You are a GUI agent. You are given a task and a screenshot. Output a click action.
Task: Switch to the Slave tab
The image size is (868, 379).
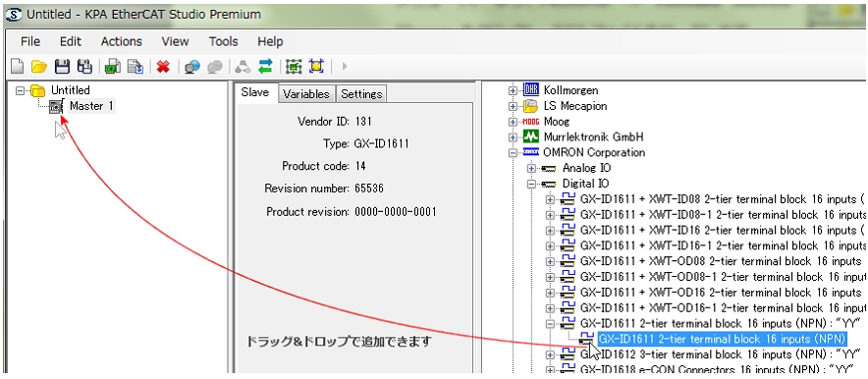click(x=255, y=93)
